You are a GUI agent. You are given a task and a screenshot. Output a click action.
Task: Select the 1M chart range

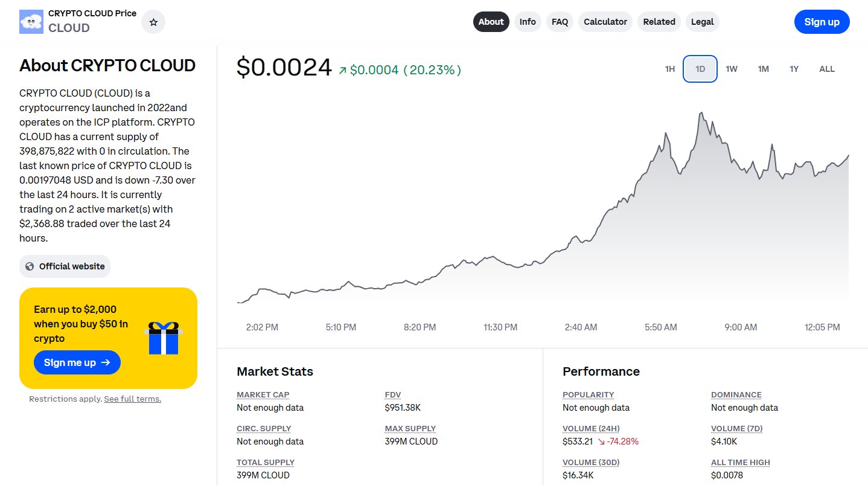[763, 69]
